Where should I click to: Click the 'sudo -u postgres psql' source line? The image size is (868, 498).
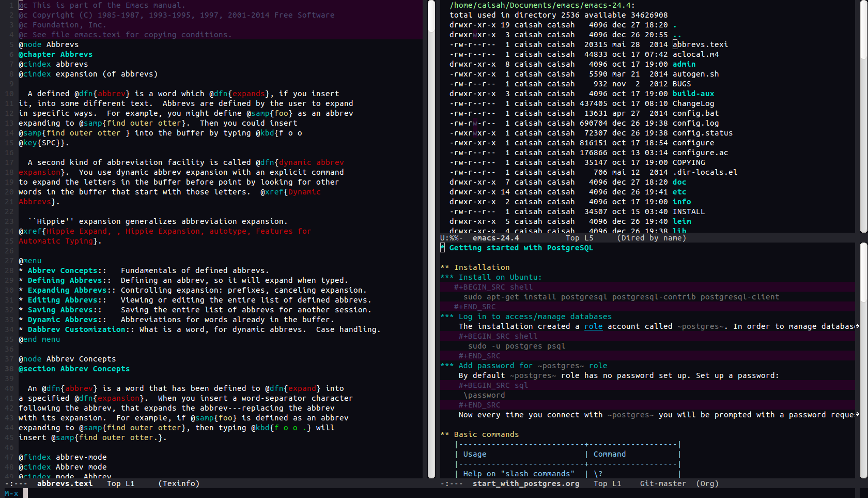[x=517, y=346]
